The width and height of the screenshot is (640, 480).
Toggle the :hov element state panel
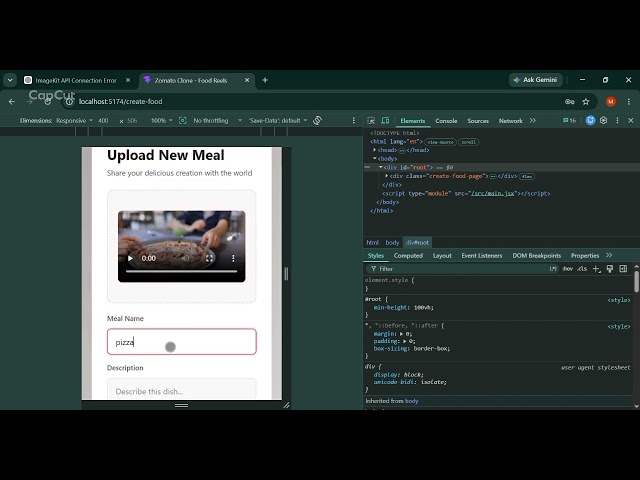(x=567, y=269)
